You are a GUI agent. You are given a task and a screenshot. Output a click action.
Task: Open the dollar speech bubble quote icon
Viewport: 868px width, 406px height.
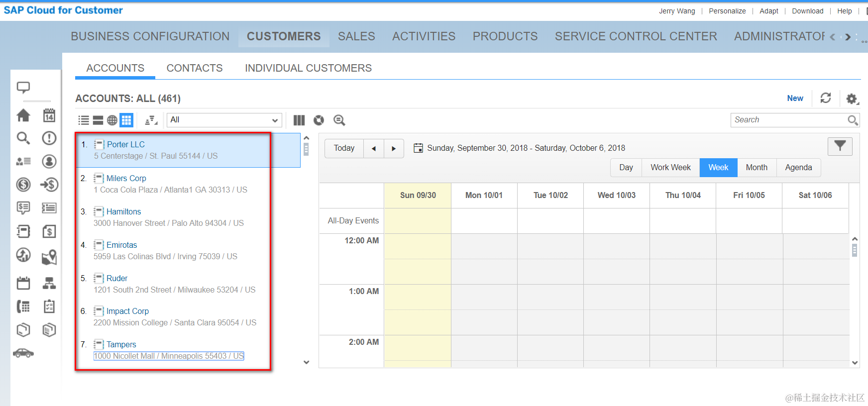(23, 207)
